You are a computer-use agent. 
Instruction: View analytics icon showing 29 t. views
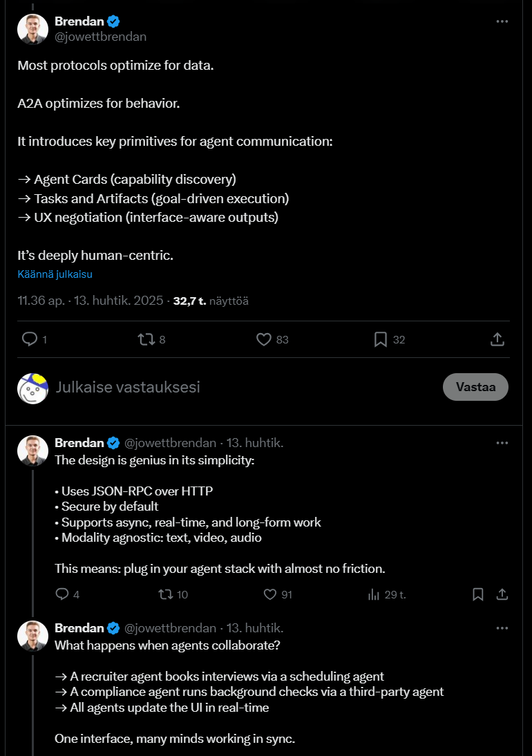tap(375, 594)
